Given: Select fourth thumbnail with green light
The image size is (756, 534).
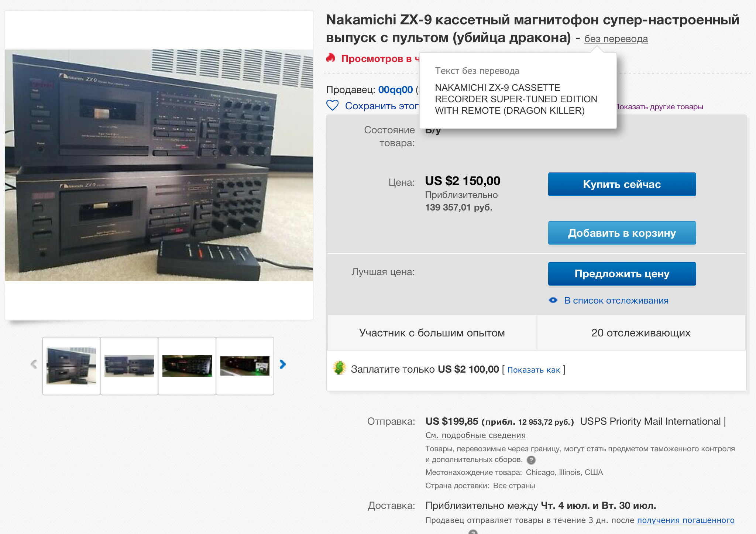Looking at the screenshot, I should click(245, 366).
